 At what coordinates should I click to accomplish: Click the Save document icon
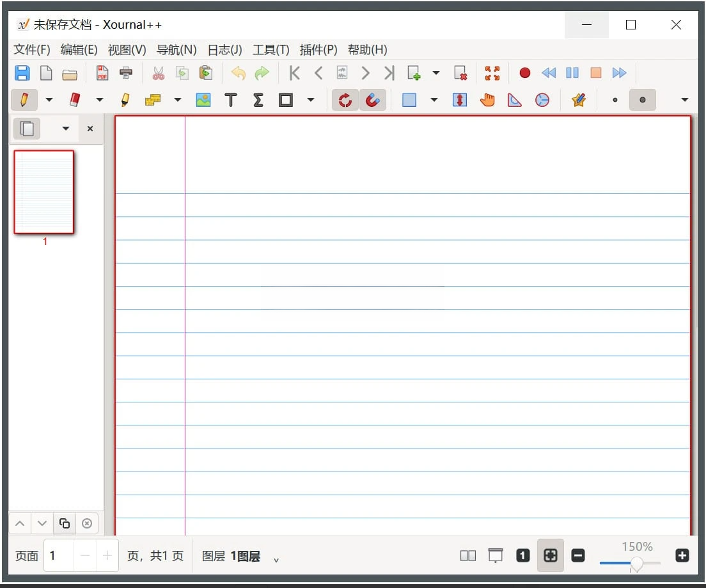point(22,73)
